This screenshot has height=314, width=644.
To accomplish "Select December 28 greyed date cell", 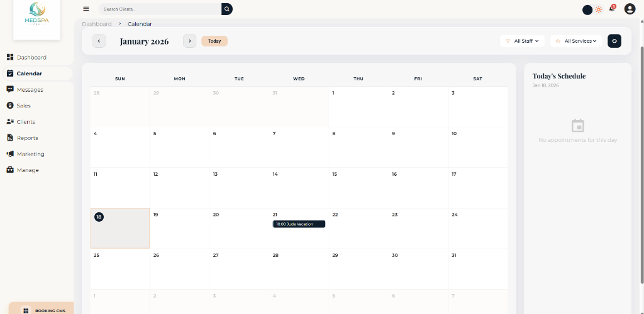I will [x=120, y=107].
